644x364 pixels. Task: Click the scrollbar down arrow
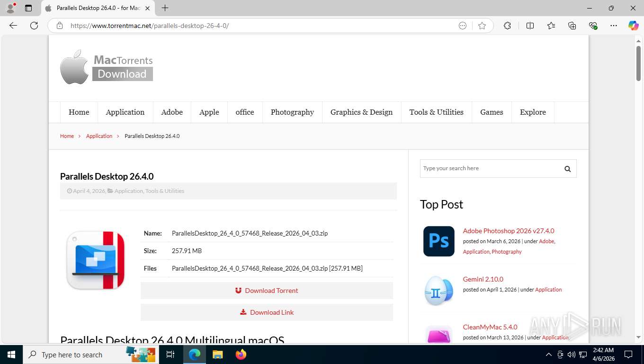(x=638, y=337)
